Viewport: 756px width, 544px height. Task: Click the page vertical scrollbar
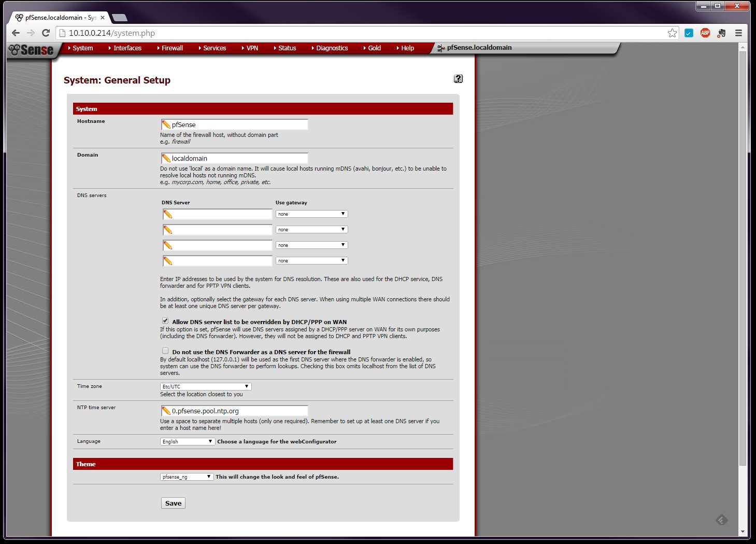pyautogui.click(x=743, y=258)
